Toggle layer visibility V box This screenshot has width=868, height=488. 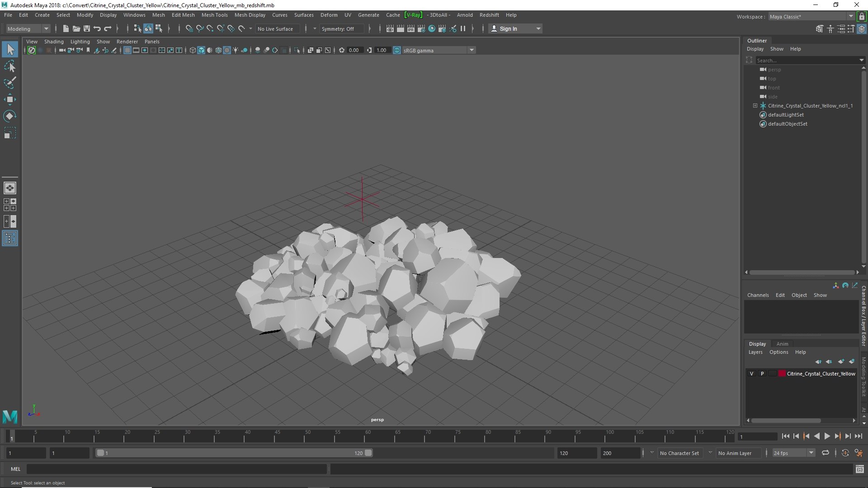pyautogui.click(x=751, y=374)
